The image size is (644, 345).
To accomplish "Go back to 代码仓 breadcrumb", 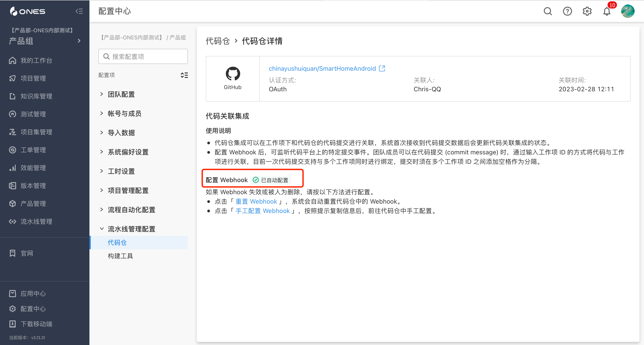I will [x=218, y=41].
